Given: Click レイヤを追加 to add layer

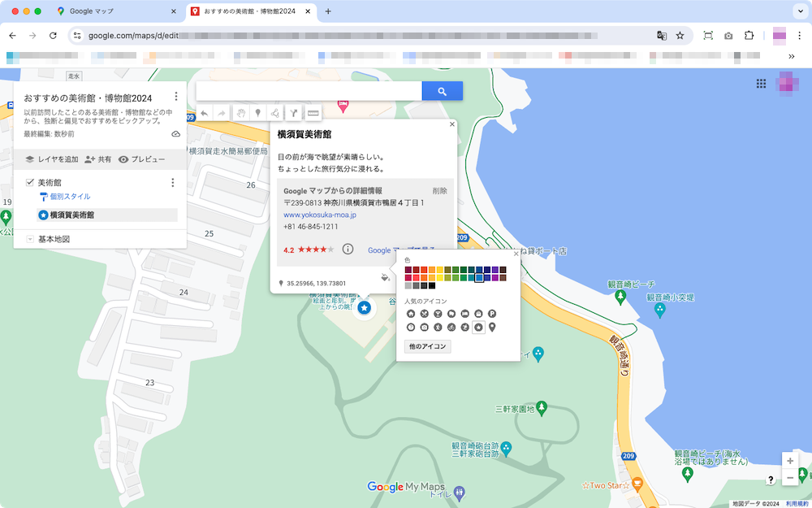Looking at the screenshot, I should point(52,159).
